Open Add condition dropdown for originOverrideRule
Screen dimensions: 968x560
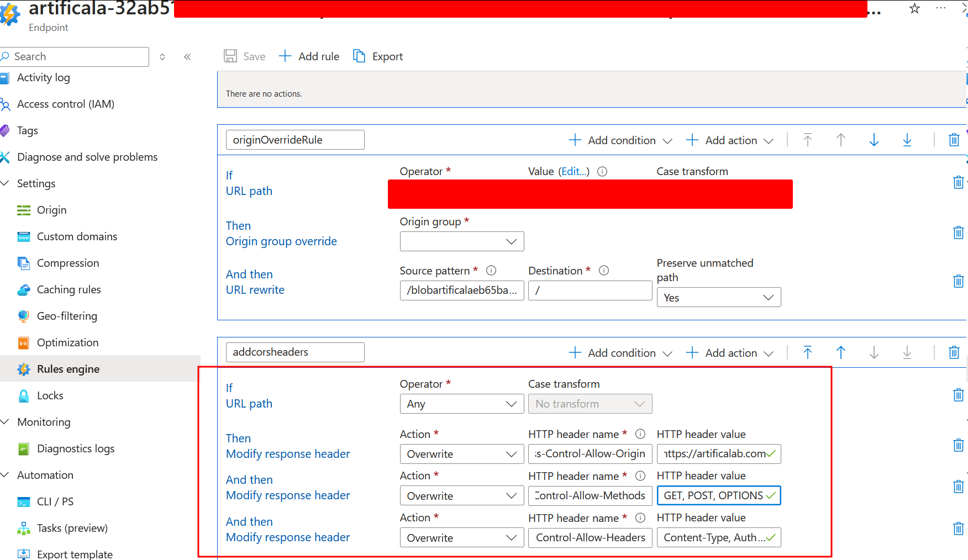pos(620,140)
